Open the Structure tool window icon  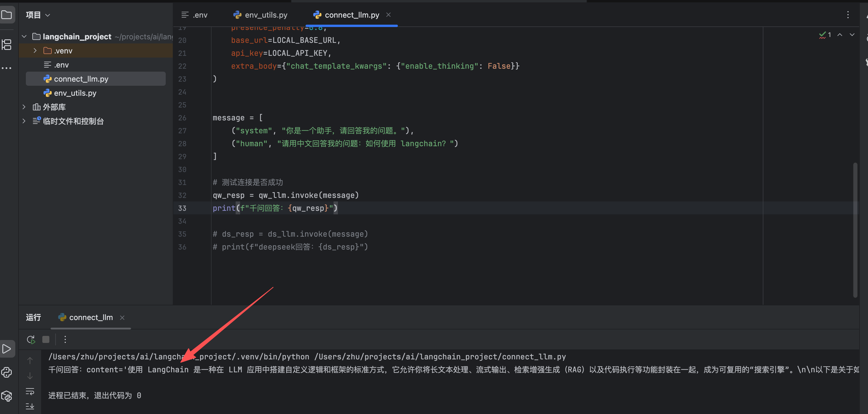(x=7, y=44)
